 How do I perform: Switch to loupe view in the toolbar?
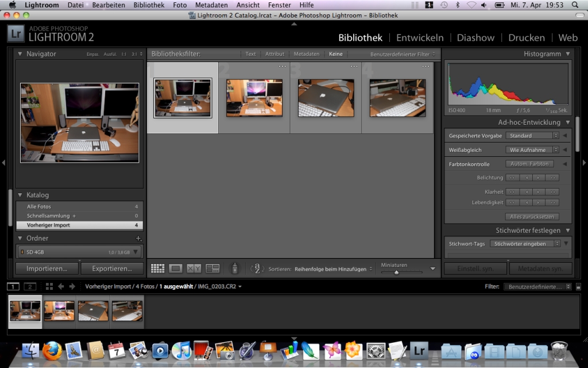tap(176, 268)
